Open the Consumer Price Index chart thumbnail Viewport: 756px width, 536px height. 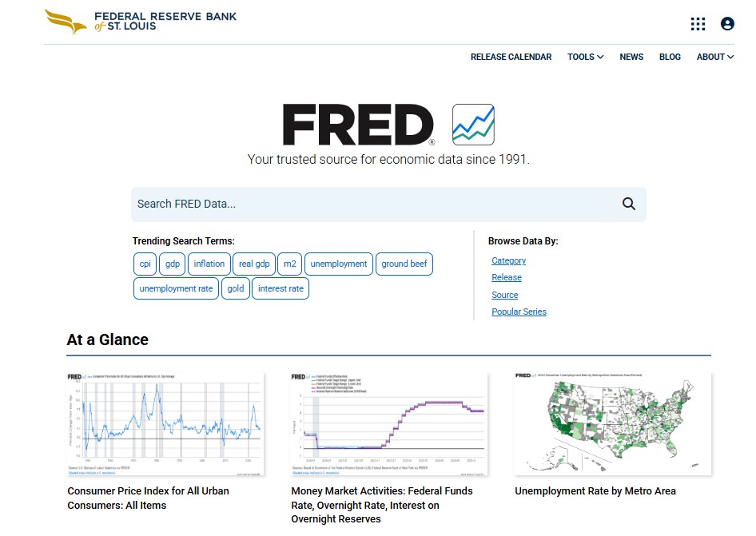coord(165,424)
